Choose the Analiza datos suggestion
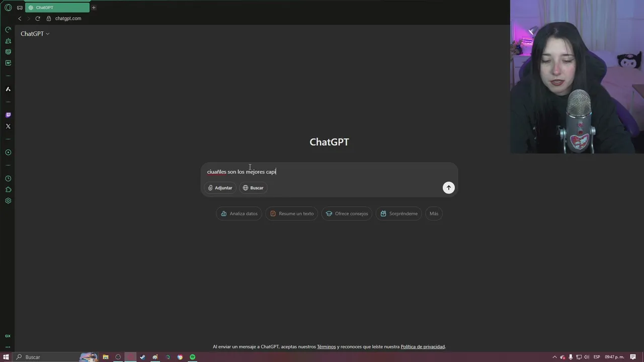This screenshot has width=644, height=362. 239,214
